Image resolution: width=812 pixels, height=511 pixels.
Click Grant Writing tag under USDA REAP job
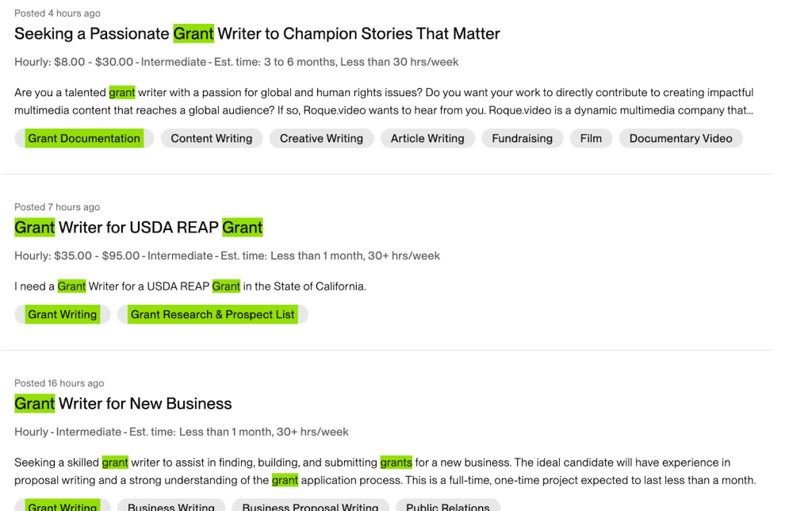63,314
